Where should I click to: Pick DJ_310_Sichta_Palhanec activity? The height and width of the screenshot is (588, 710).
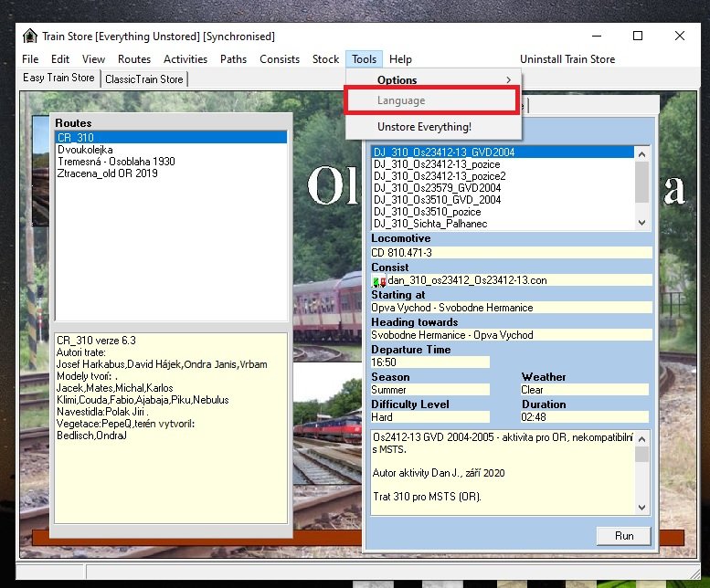pos(429,224)
